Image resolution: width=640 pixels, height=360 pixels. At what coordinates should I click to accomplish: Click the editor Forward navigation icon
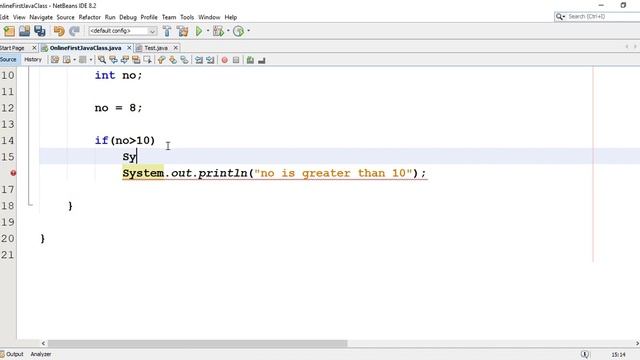(82, 60)
